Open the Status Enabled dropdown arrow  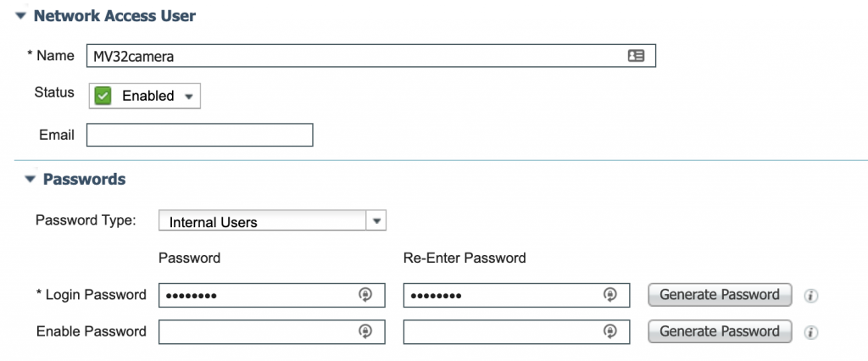(x=188, y=97)
